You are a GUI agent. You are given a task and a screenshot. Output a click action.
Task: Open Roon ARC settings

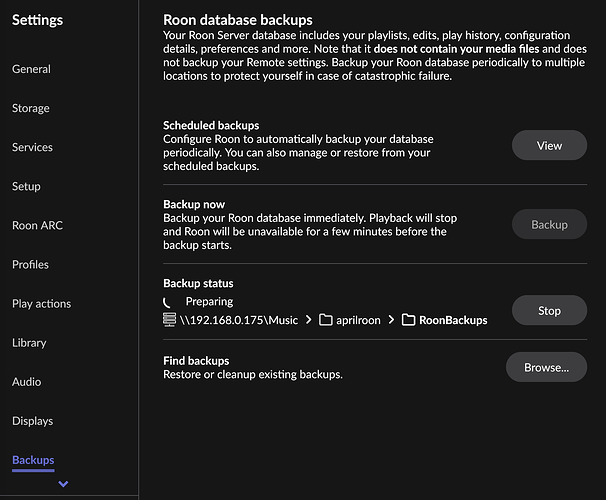point(37,225)
